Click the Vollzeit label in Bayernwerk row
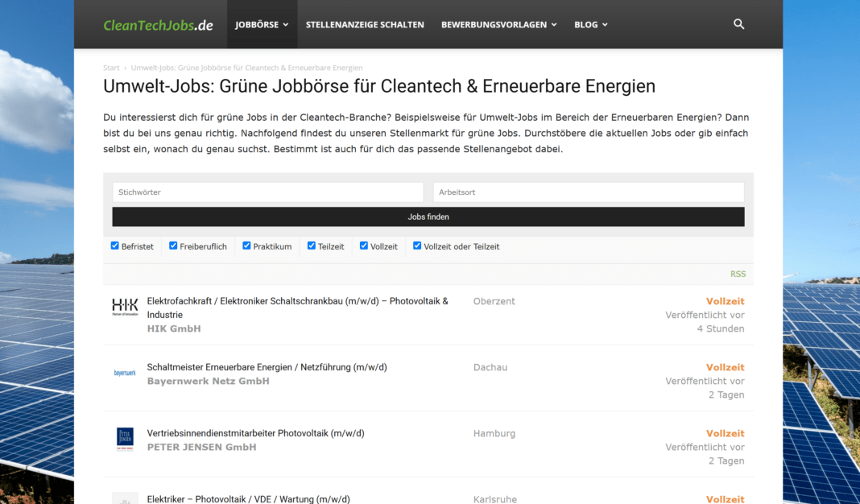This screenshot has height=504, width=860. coord(725,367)
